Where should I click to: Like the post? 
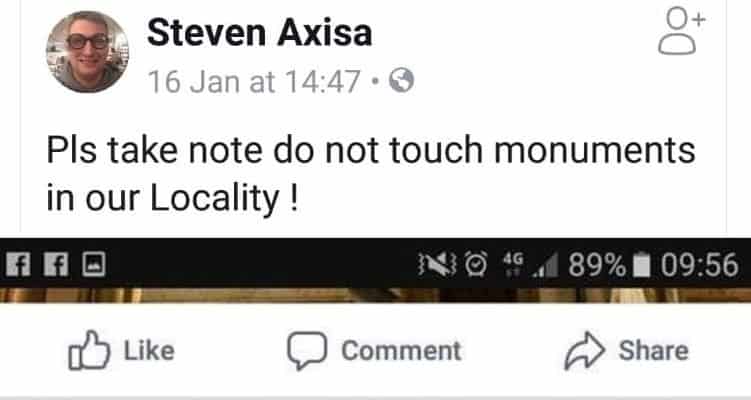[x=121, y=351]
